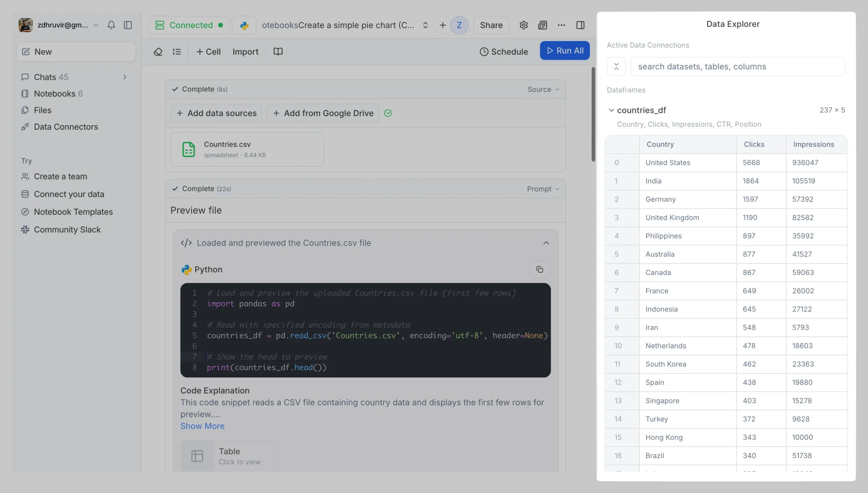Click the search datasets input field

[737, 67]
